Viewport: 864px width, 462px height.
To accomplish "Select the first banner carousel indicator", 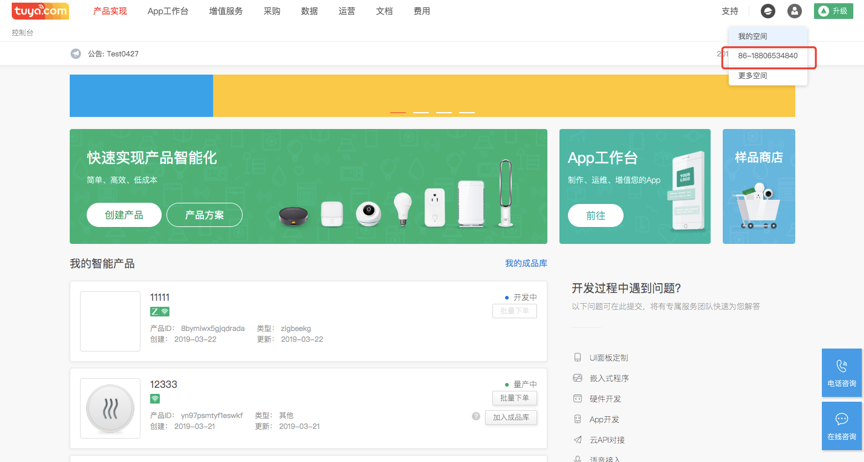I will pyautogui.click(x=398, y=112).
